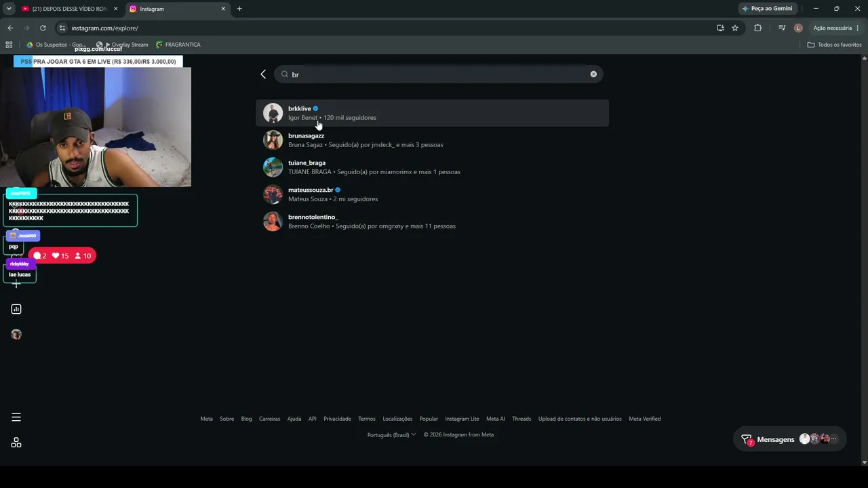868x488 pixels.
Task: Expand the tab search dropdown arrow
Action: [9, 9]
